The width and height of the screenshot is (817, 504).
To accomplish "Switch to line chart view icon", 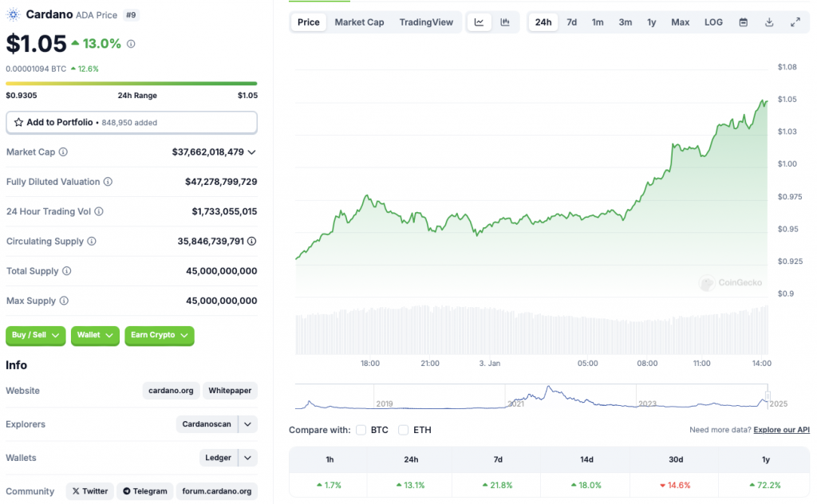I will click(x=479, y=22).
